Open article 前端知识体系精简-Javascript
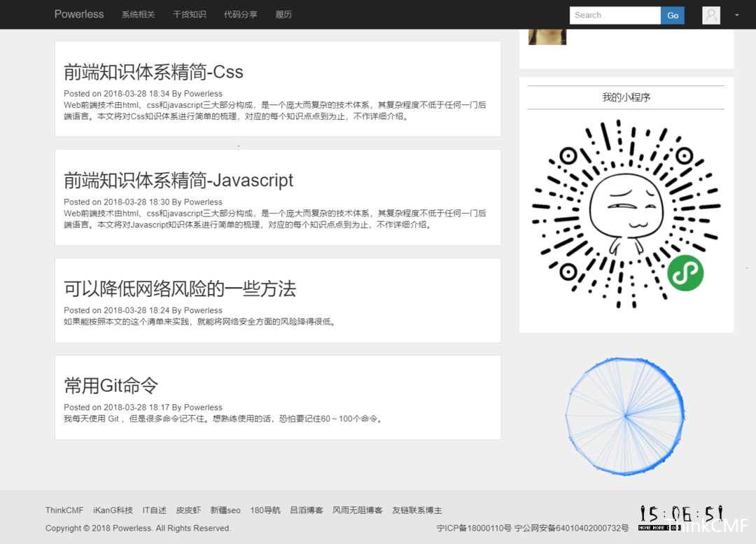The image size is (756, 544). pos(178,181)
